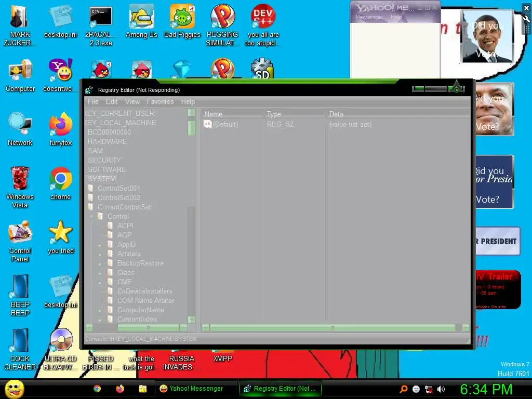This screenshot has width=532, height=399.
Task: Open the Edit menu in Registry Editor
Action: coord(112,101)
